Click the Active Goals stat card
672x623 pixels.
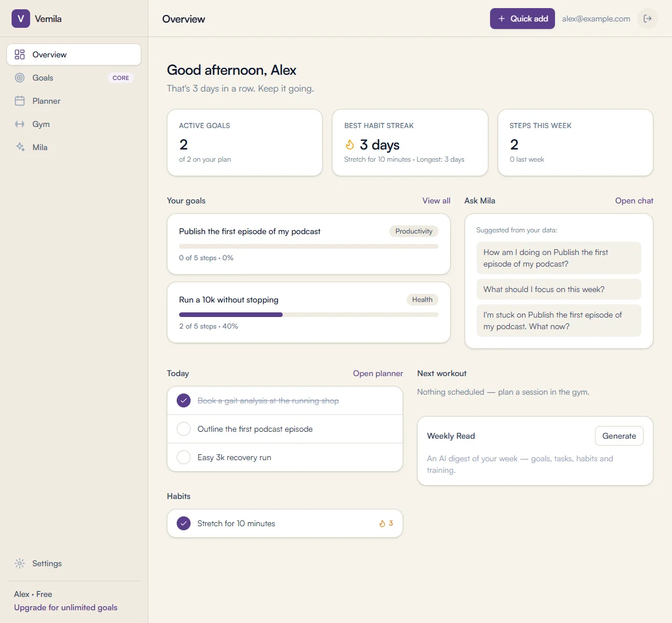(244, 143)
